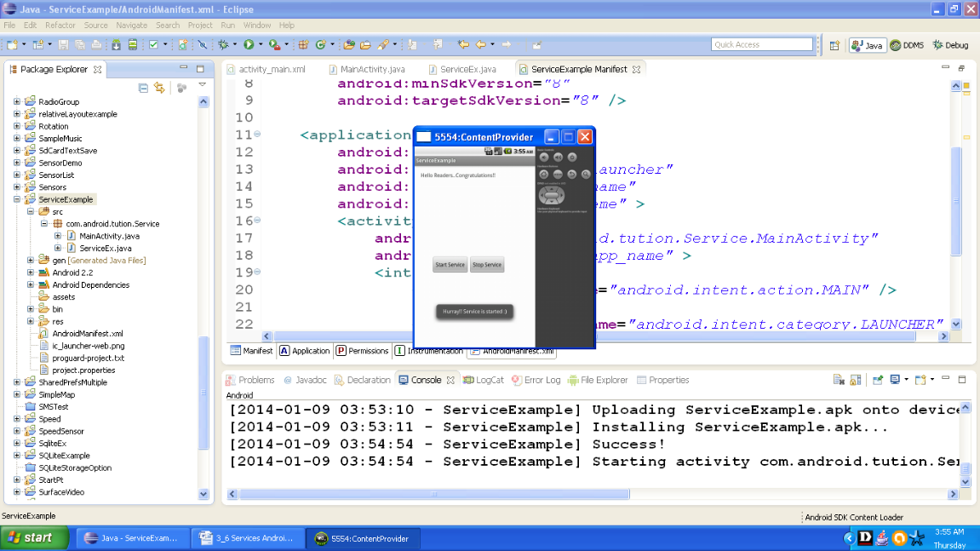The width and height of the screenshot is (980, 551).
Task: Click Stop Service in the emulator
Action: point(486,264)
